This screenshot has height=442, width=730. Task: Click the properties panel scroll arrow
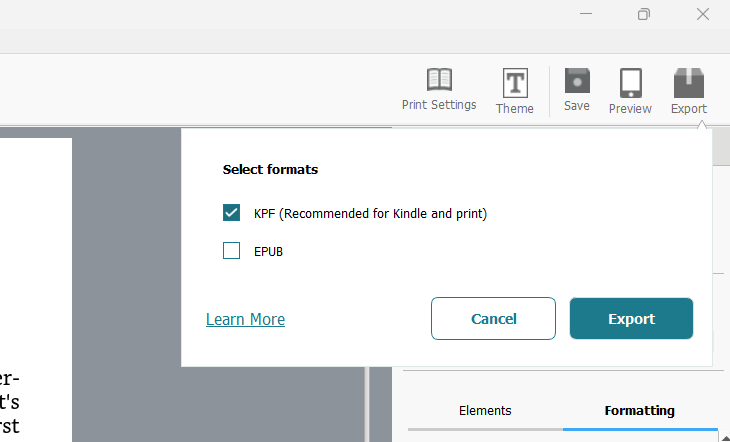725,437
